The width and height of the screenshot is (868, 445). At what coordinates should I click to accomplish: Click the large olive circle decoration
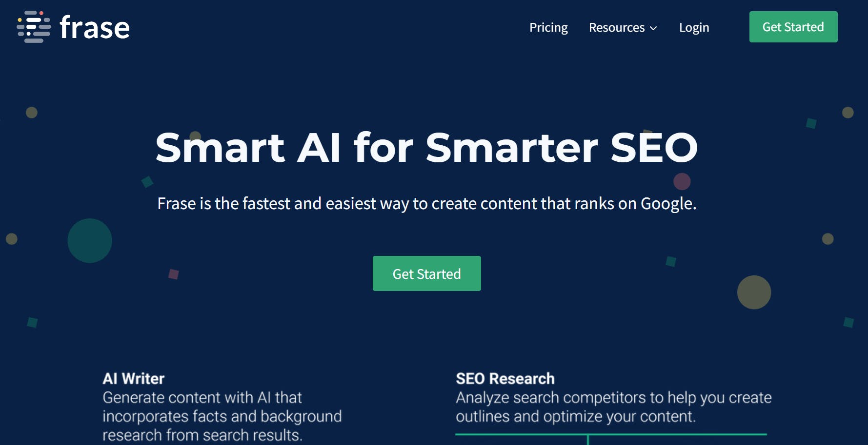pyautogui.click(x=754, y=292)
